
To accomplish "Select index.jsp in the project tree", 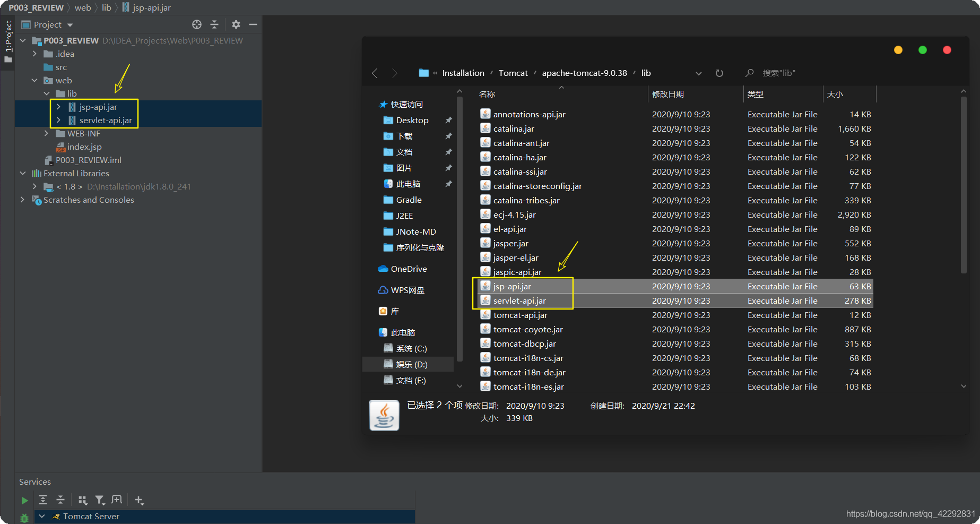I will pyautogui.click(x=84, y=147).
